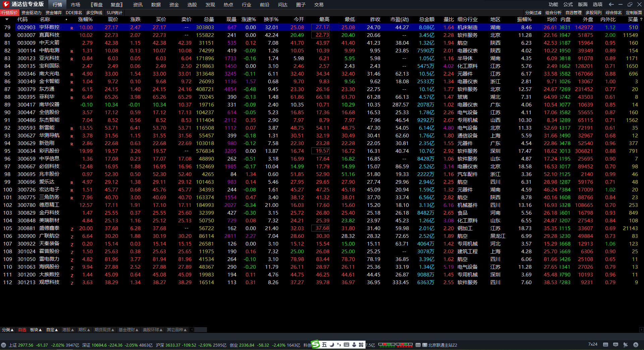The image size is (644, 350).
Task: Expand the 基金理财 bottom dropdown
Action: point(128,330)
